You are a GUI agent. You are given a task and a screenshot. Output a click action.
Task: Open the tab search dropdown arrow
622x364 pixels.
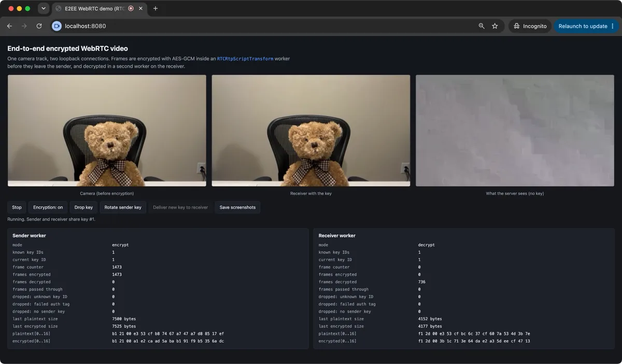coord(44,8)
